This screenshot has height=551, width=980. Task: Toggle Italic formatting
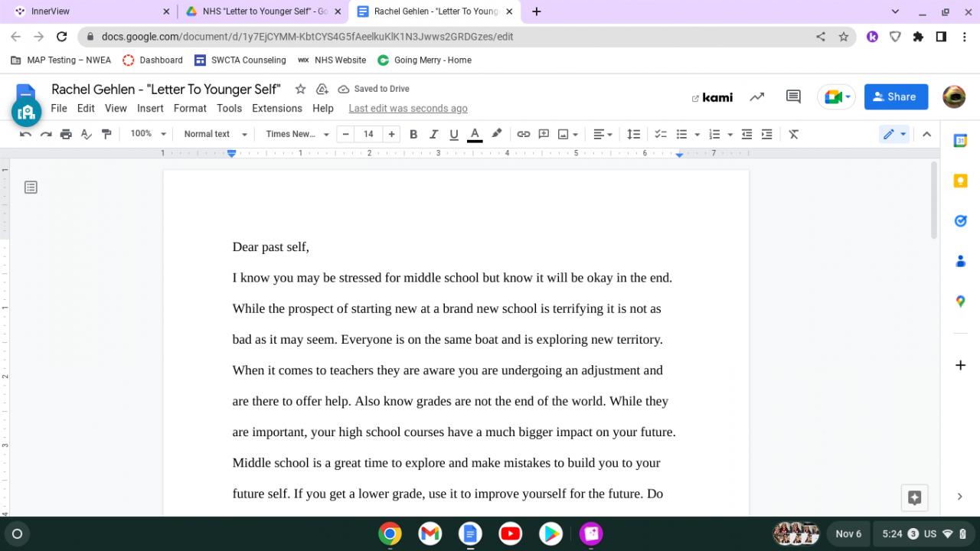tap(433, 134)
